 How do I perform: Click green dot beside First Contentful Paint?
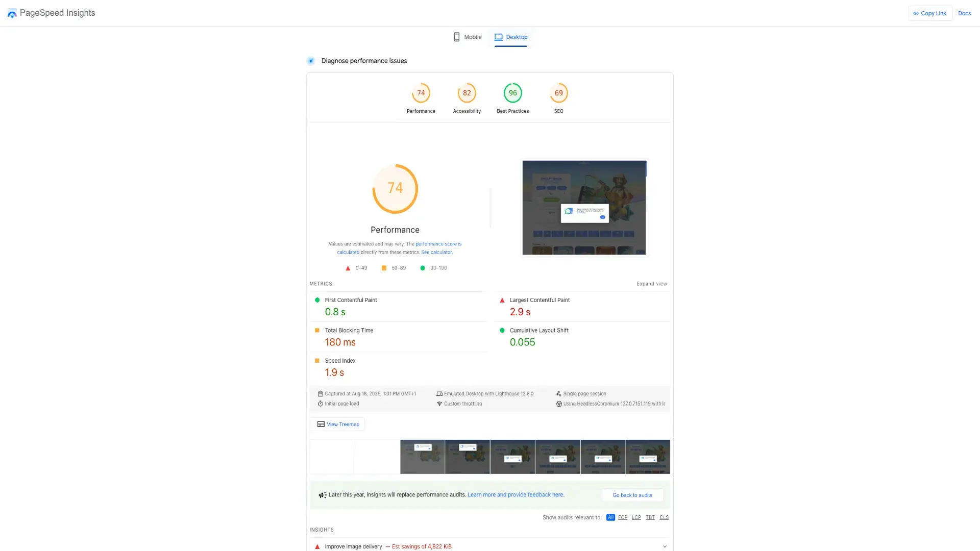point(317,300)
